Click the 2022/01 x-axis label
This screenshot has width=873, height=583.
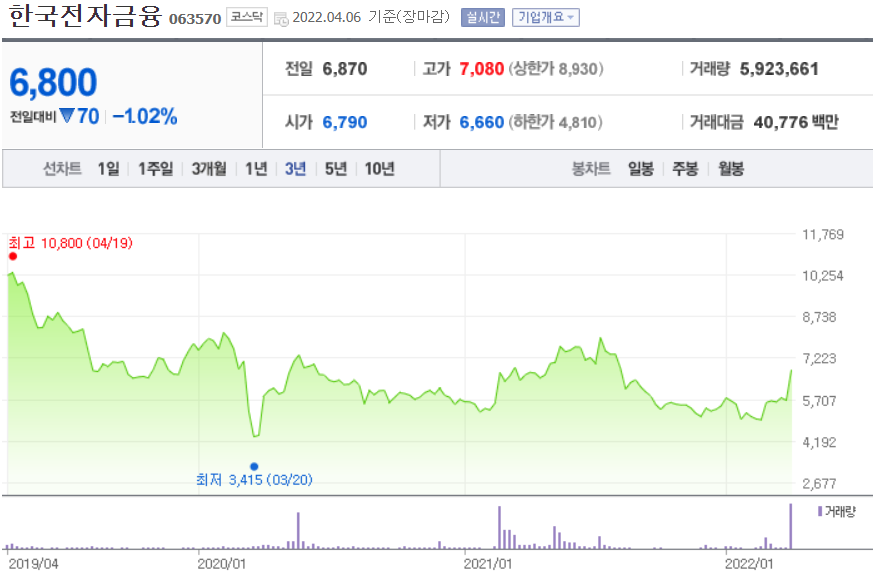749,564
